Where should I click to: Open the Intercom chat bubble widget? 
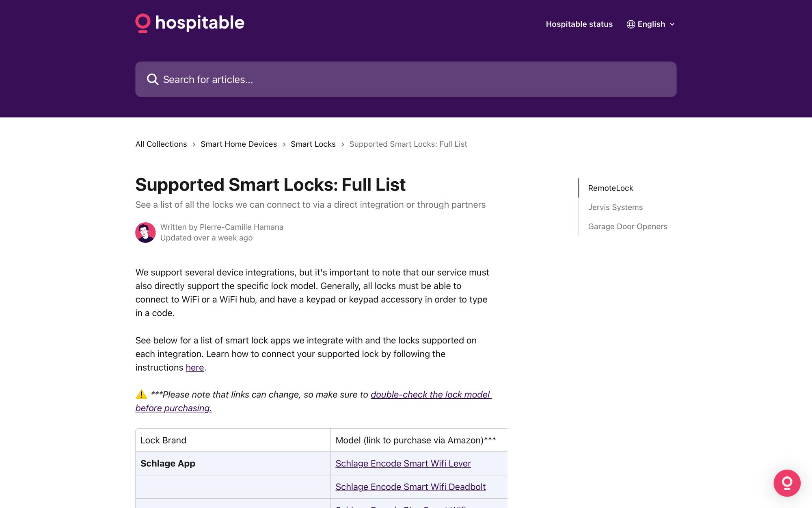pos(786,483)
